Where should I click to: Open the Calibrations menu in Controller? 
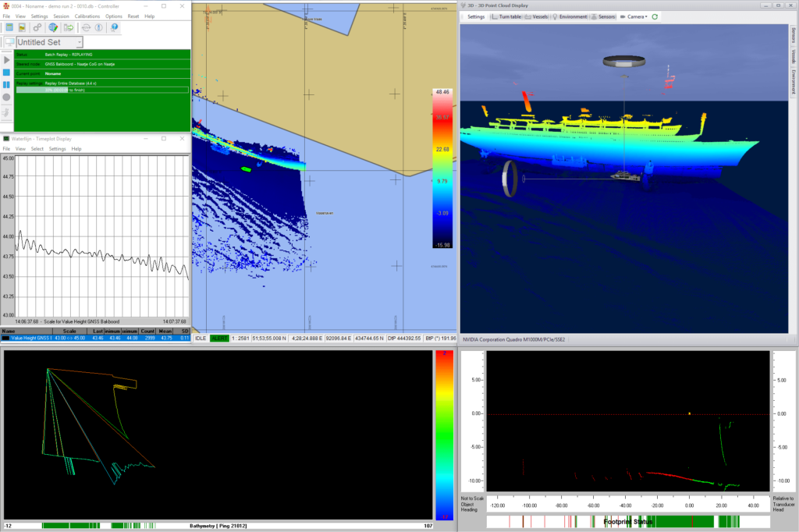click(87, 16)
